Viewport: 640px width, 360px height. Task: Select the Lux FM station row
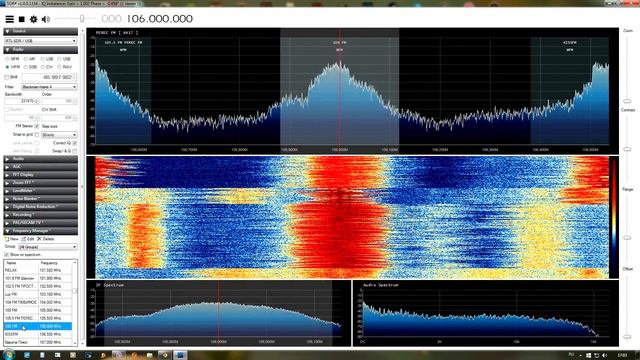coord(38,294)
